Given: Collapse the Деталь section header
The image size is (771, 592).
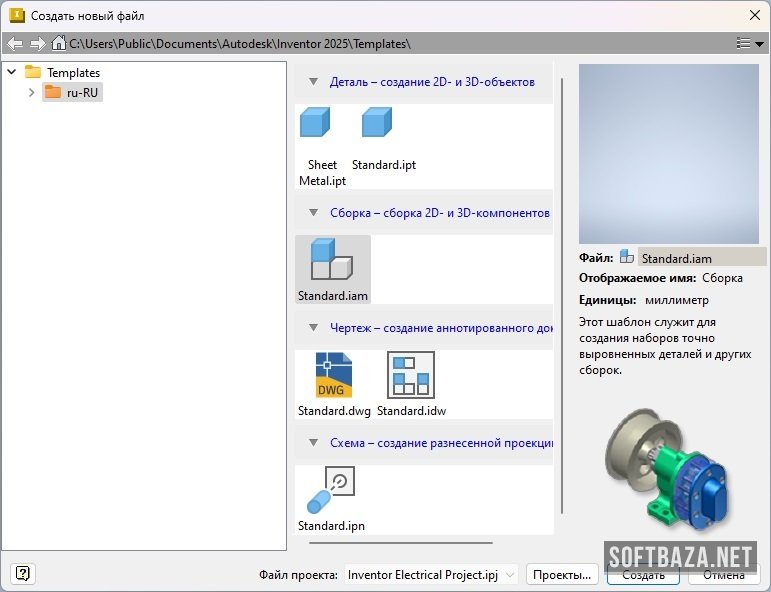Looking at the screenshot, I should [x=313, y=82].
